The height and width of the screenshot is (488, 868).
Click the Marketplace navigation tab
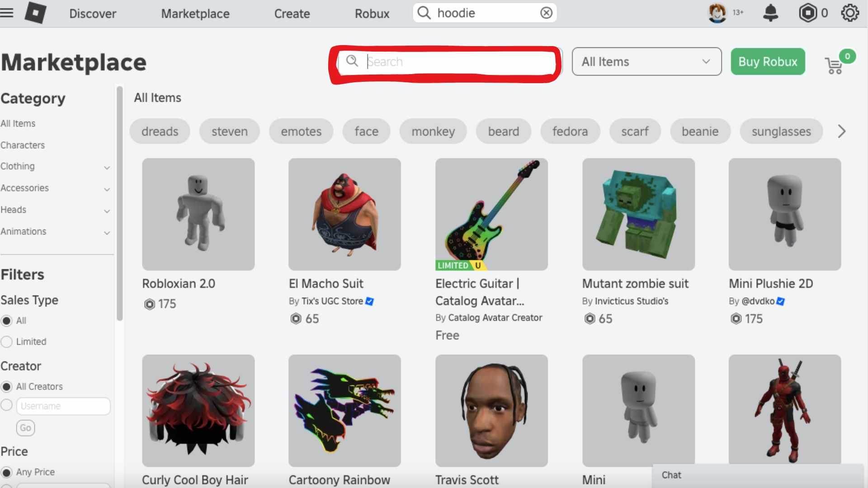tap(196, 13)
